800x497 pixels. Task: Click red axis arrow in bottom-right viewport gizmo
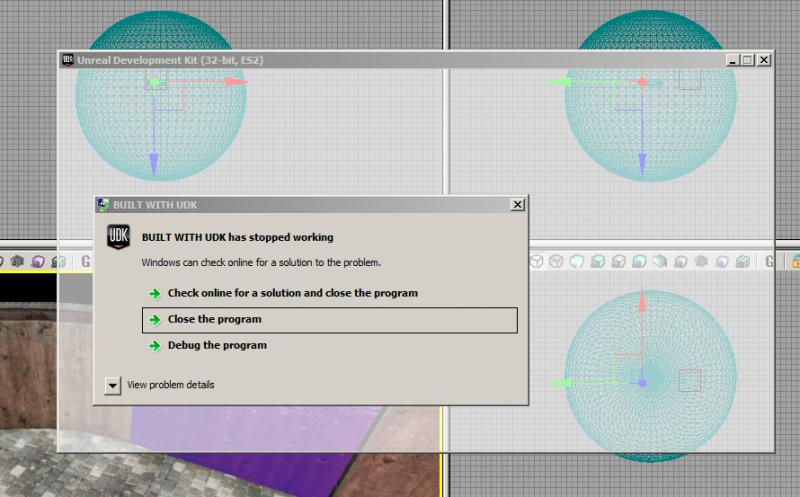click(642, 300)
